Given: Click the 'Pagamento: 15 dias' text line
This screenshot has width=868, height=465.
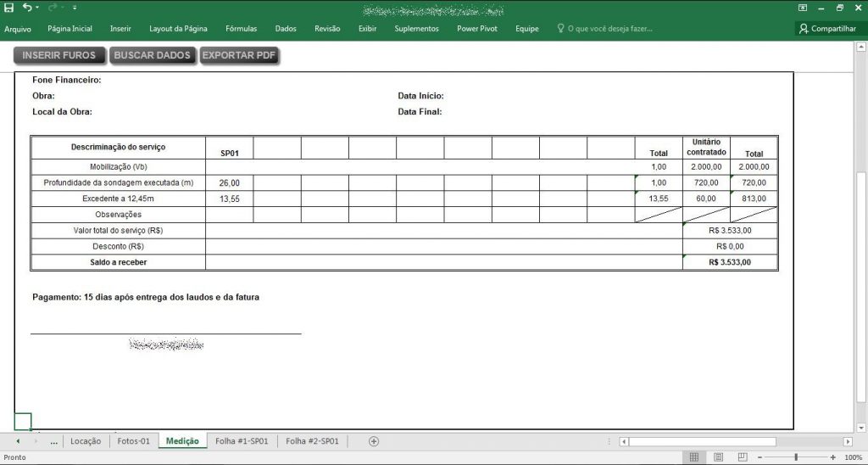Looking at the screenshot, I should [x=146, y=298].
